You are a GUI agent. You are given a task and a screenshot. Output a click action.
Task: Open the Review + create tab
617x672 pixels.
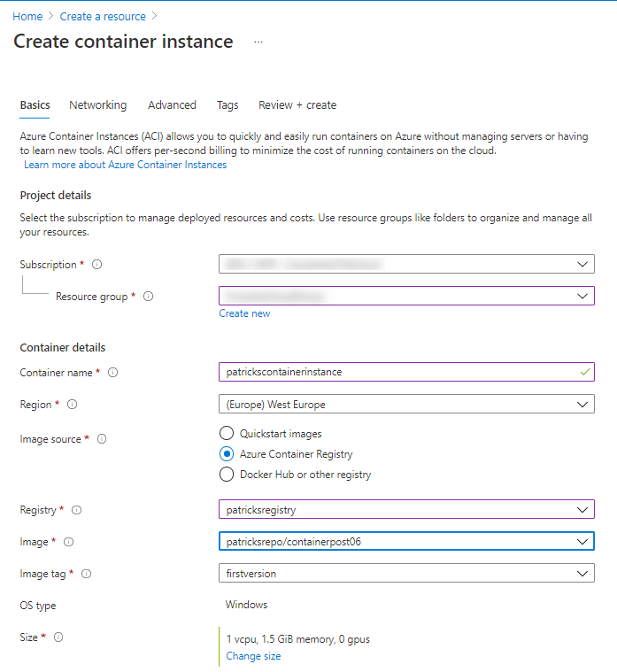(x=297, y=104)
